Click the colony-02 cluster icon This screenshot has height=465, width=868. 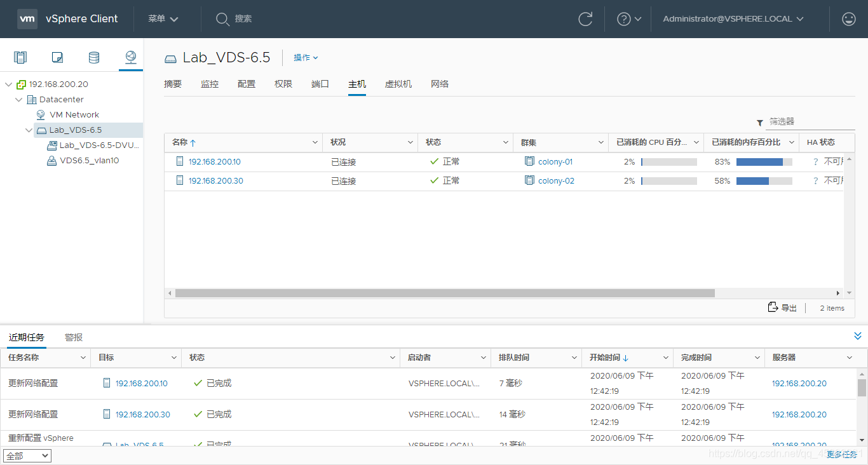(529, 180)
